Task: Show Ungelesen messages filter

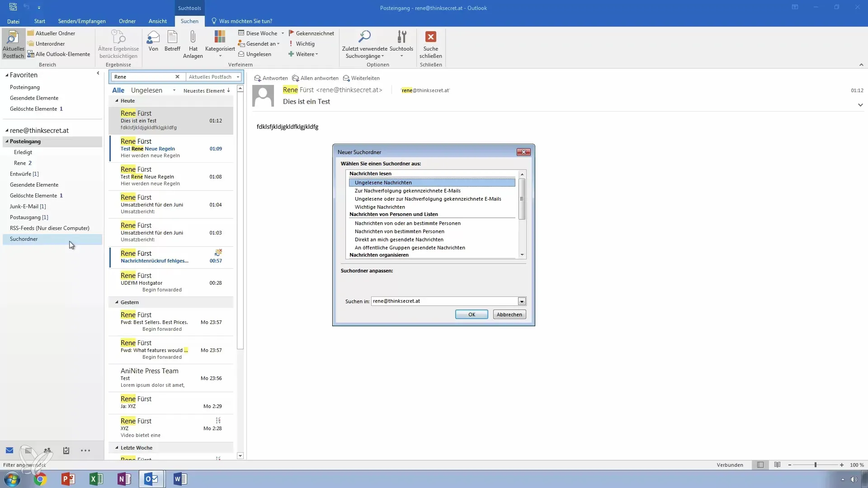Action: pyautogui.click(x=146, y=90)
